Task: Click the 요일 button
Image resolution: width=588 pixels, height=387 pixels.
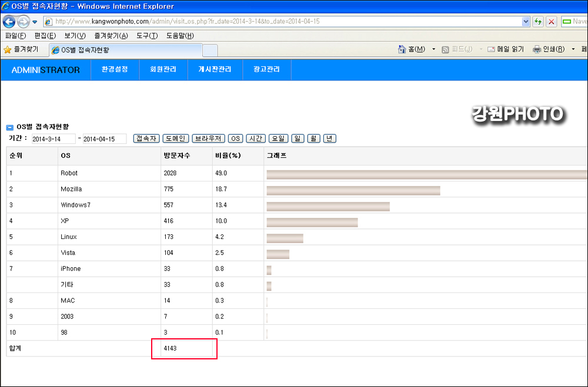Action: tap(278, 139)
